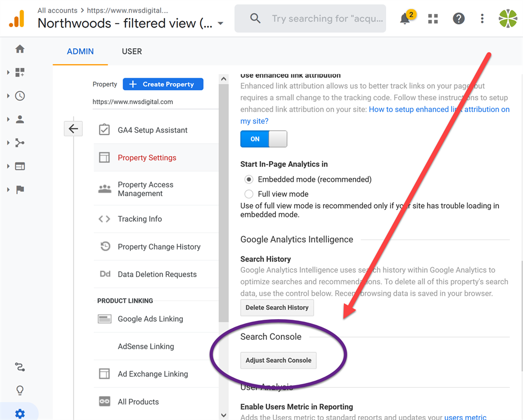The image size is (523, 420).
Task: Expand the Behavior section arrow
Action: click(x=8, y=166)
